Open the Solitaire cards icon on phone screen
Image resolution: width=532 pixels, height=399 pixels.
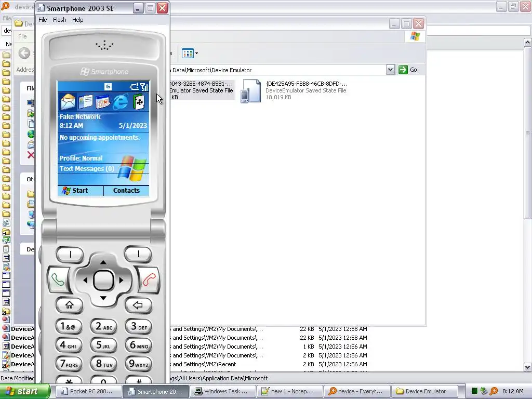(x=139, y=101)
